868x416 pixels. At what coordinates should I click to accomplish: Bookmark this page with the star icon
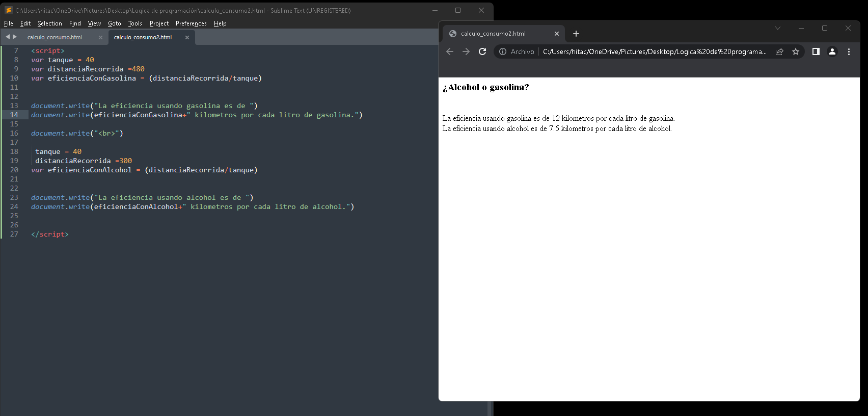point(796,51)
